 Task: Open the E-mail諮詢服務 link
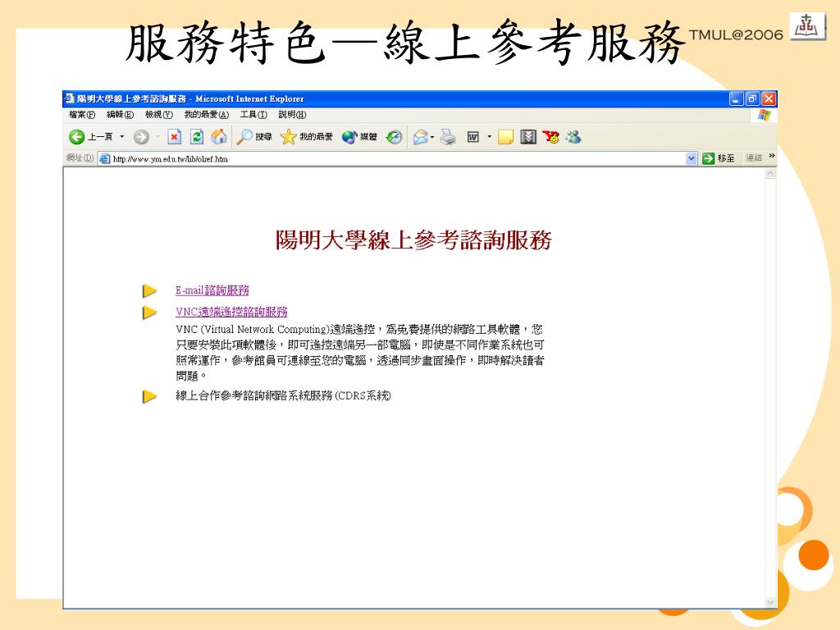click(212, 290)
